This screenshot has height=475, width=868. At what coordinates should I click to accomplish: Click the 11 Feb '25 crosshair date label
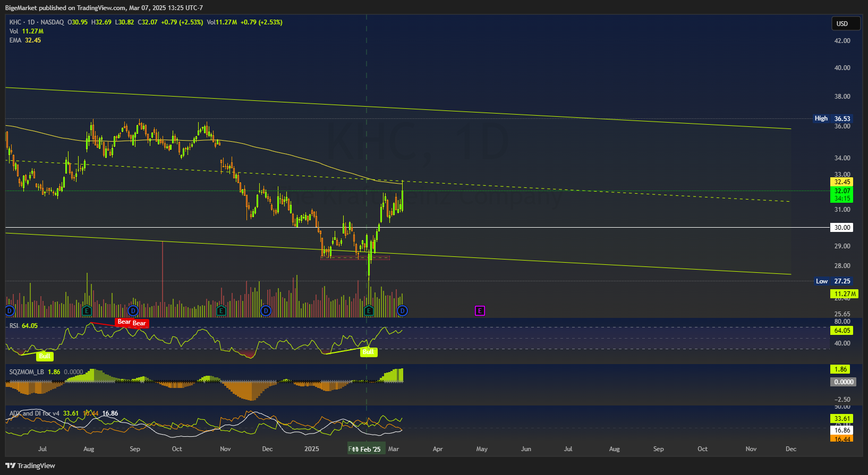tap(367, 449)
